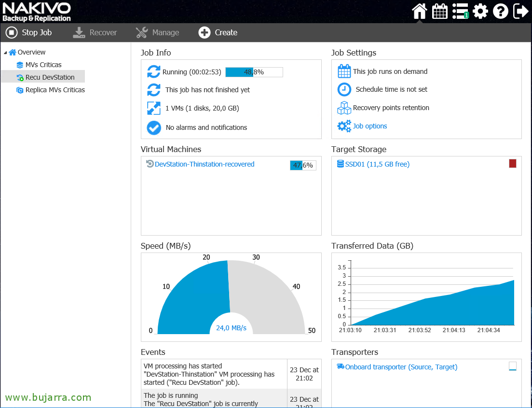The height and width of the screenshot is (408, 532).
Task: Open the Home dashboard icon
Action: [419, 12]
